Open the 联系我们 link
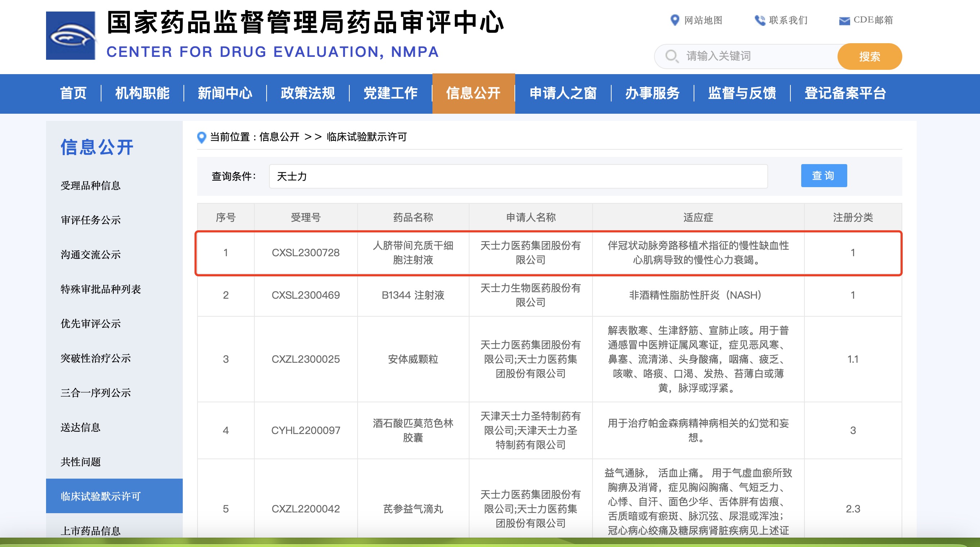 (x=788, y=20)
